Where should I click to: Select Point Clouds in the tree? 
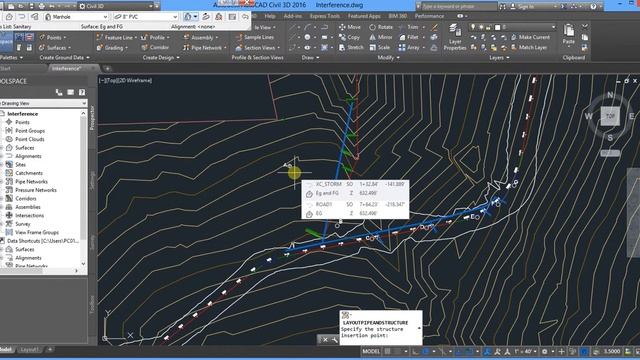pos(29,139)
